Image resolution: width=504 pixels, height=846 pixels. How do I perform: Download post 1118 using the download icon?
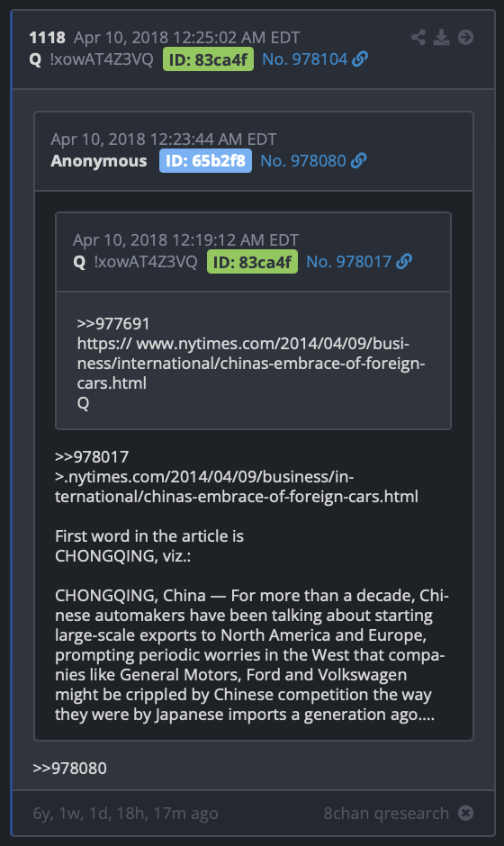[441, 37]
